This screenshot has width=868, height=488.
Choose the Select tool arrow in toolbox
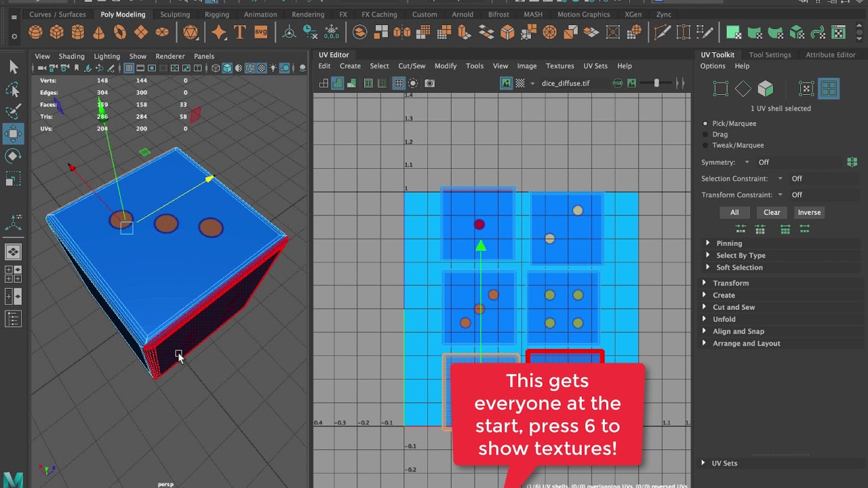click(x=13, y=66)
